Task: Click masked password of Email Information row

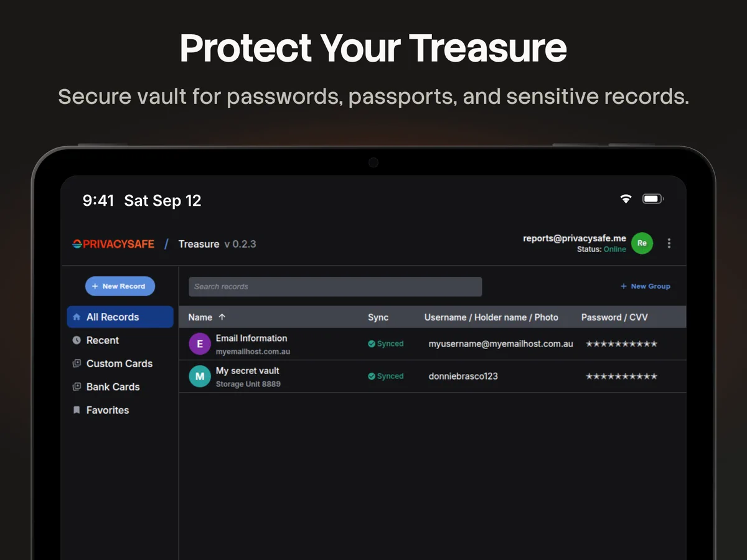Action: (621, 343)
